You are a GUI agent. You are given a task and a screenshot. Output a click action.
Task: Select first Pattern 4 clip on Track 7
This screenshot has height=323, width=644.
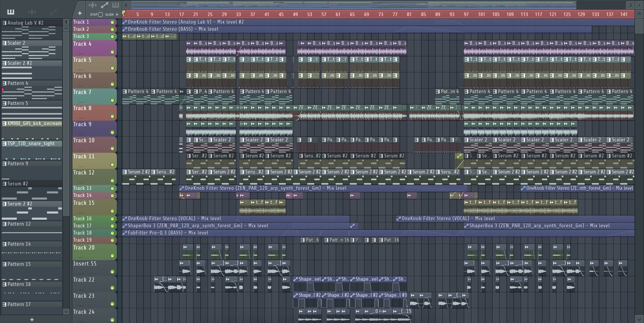click(136, 96)
